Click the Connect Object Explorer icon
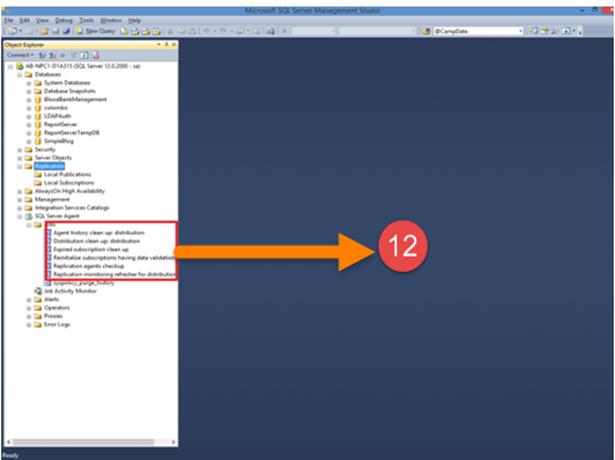Screen dimensions: 615x460 click(x=42, y=55)
